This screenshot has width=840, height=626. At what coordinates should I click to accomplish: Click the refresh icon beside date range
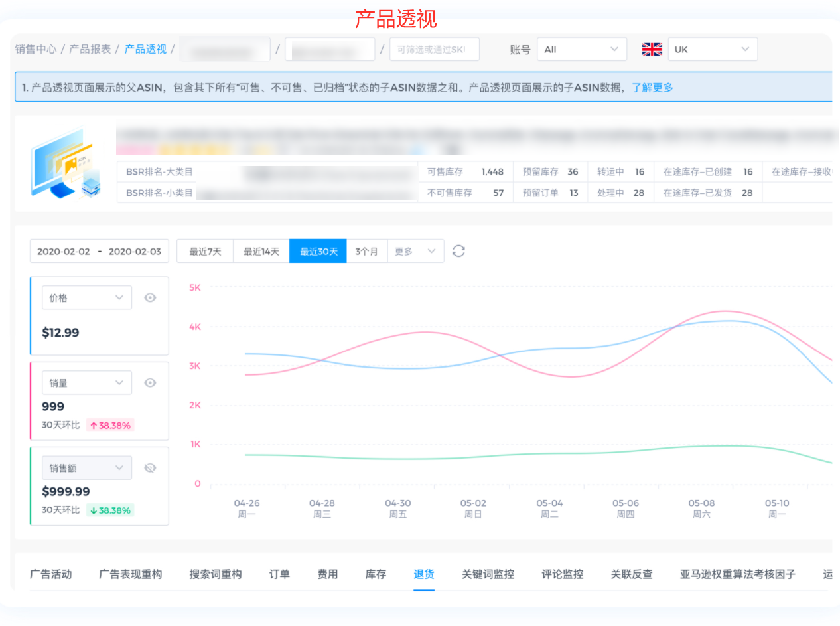[458, 251]
